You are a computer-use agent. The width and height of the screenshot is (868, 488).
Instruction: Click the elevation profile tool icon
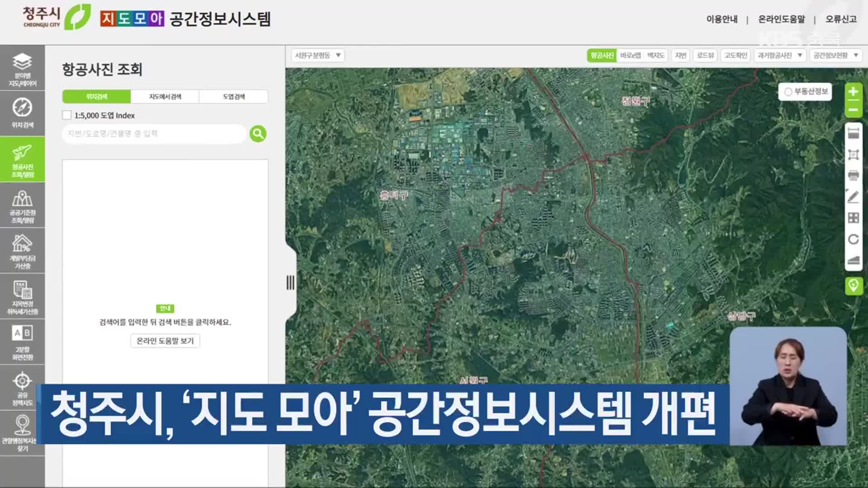pos(853,260)
